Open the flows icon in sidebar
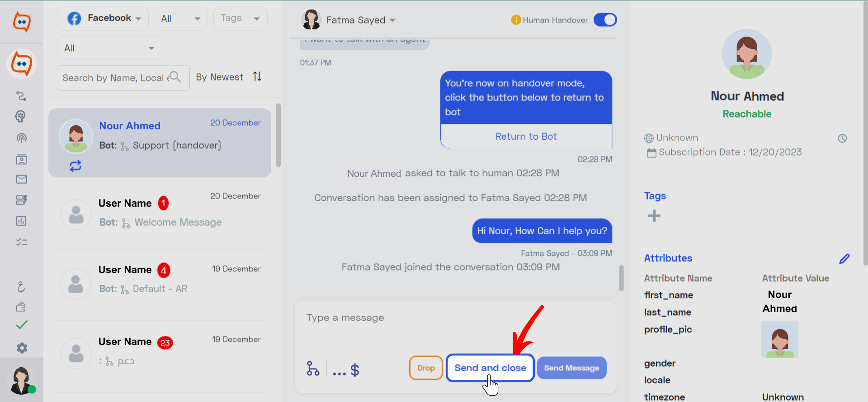 point(21,96)
